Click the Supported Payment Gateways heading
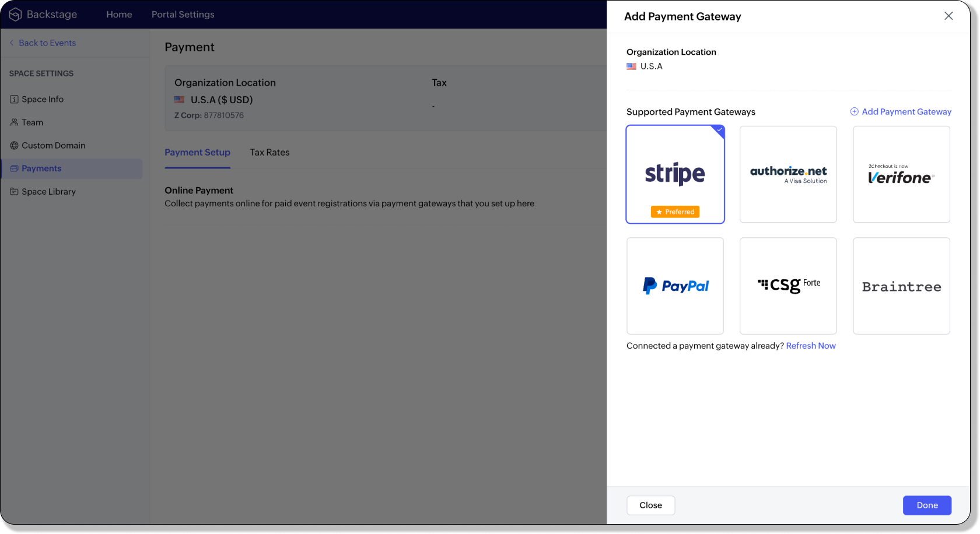The image size is (980, 534). [691, 112]
